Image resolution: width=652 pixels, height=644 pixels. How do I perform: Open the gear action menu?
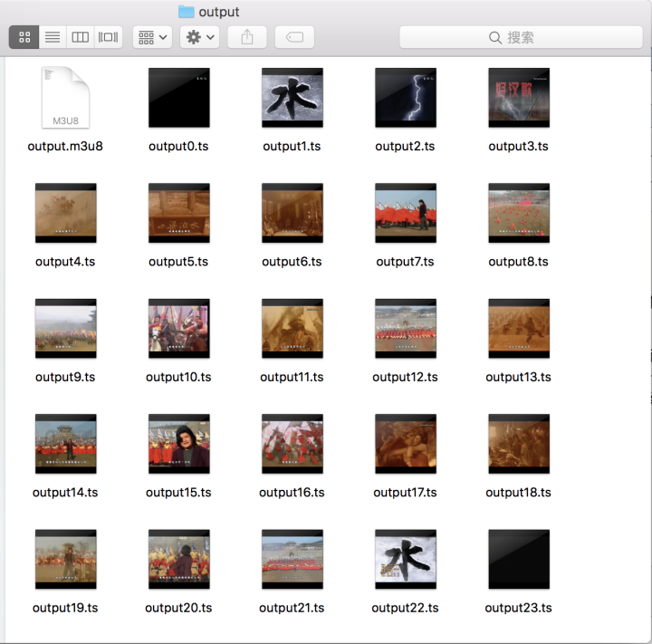[x=199, y=37]
